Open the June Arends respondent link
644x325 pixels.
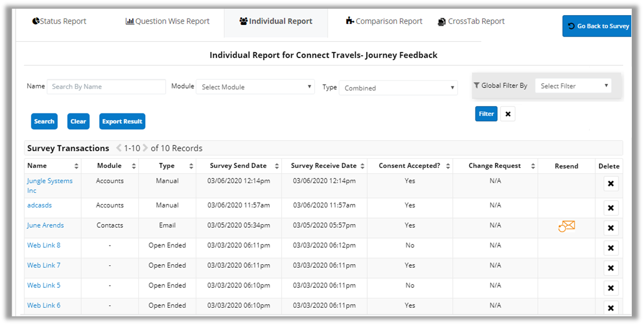[x=45, y=225]
